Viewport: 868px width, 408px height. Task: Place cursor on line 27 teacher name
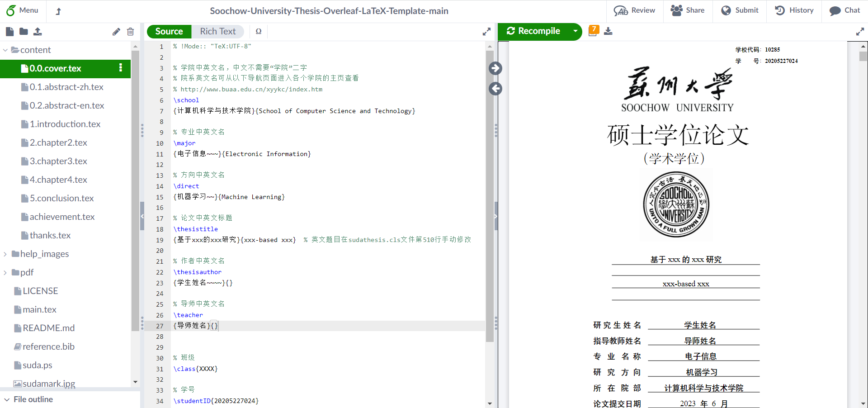click(192, 326)
